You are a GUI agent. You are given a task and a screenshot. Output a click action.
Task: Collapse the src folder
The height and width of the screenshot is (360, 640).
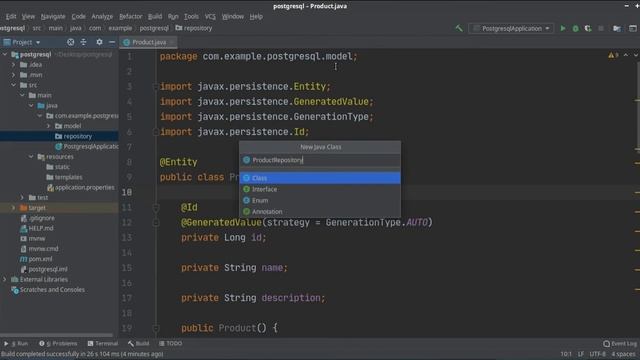tap(13, 85)
